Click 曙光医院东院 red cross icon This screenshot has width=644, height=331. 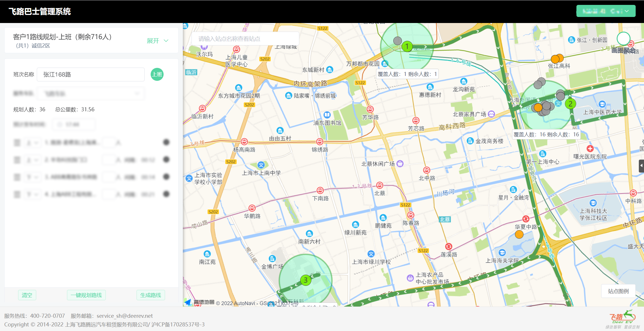[x=590, y=149]
